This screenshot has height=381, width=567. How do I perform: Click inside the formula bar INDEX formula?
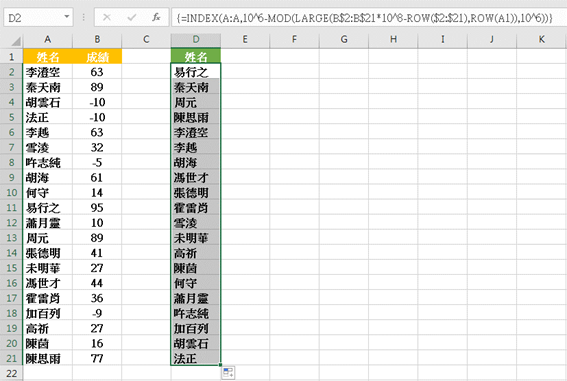(x=364, y=17)
